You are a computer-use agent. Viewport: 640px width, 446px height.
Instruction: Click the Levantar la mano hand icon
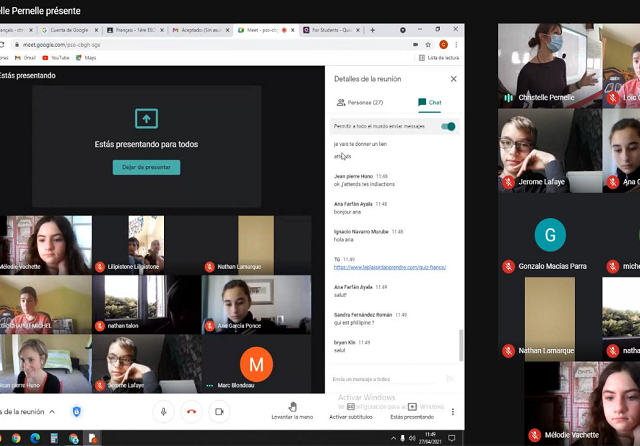(x=292, y=406)
